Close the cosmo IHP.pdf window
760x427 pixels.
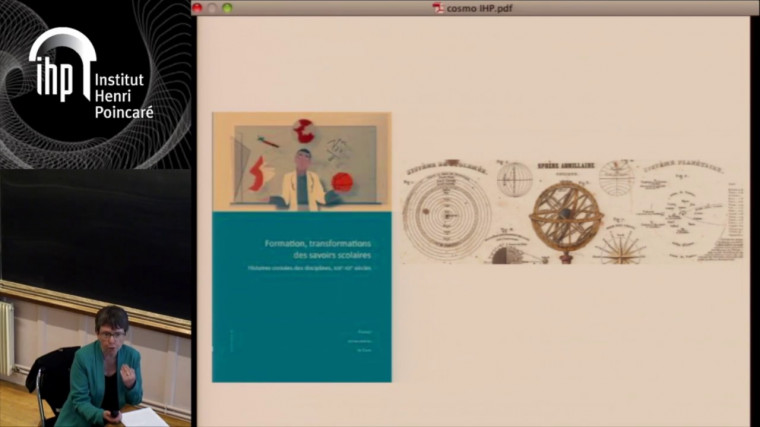(x=198, y=7)
